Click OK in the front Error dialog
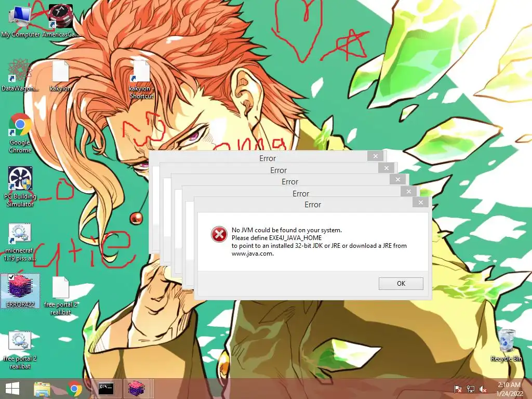 click(x=401, y=283)
